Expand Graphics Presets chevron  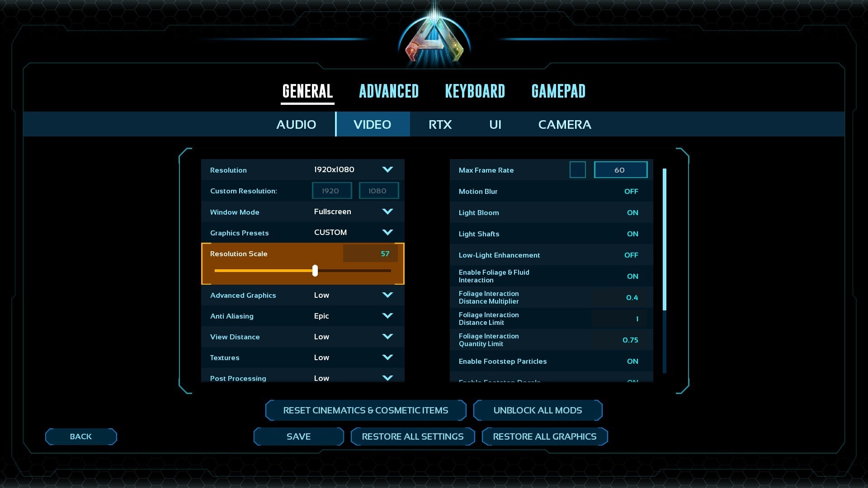tap(387, 232)
